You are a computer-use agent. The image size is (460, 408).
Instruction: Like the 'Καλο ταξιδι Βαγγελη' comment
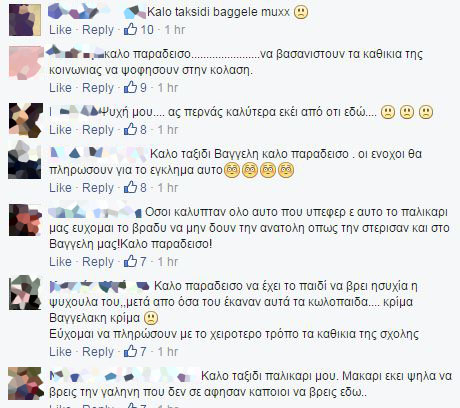[x=60, y=188]
